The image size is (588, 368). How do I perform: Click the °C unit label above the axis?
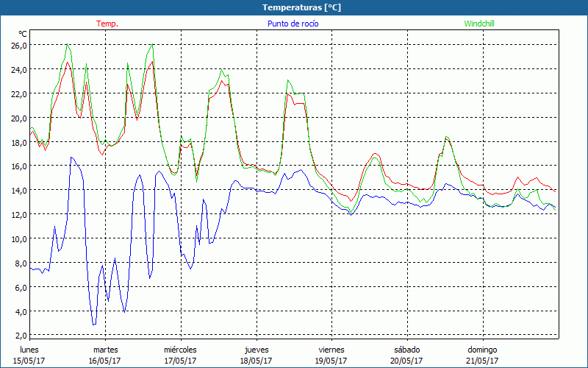[23, 34]
